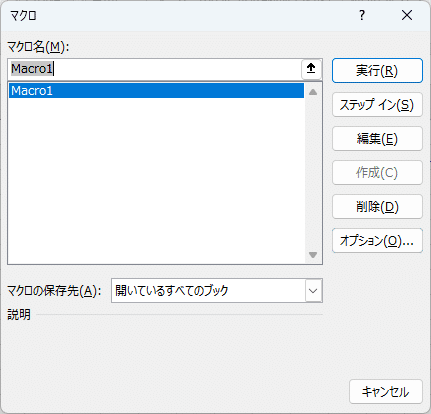
Task: Open the macro editor via 編集(E)
Action: pyautogui.click(x=377, y=139)
